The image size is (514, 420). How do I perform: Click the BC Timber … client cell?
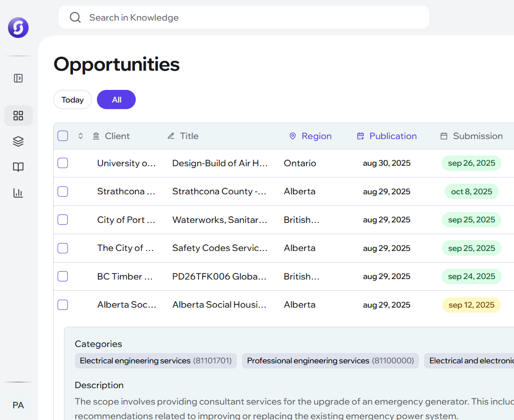125,276
